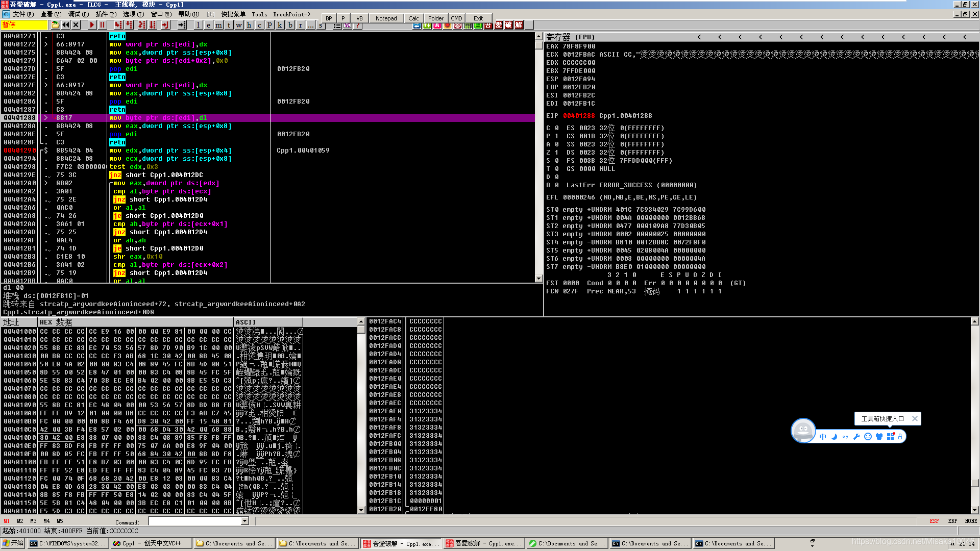Click the CMD quick button
Image resolution: width=980 pixels, height=551 pixels.
456,18
